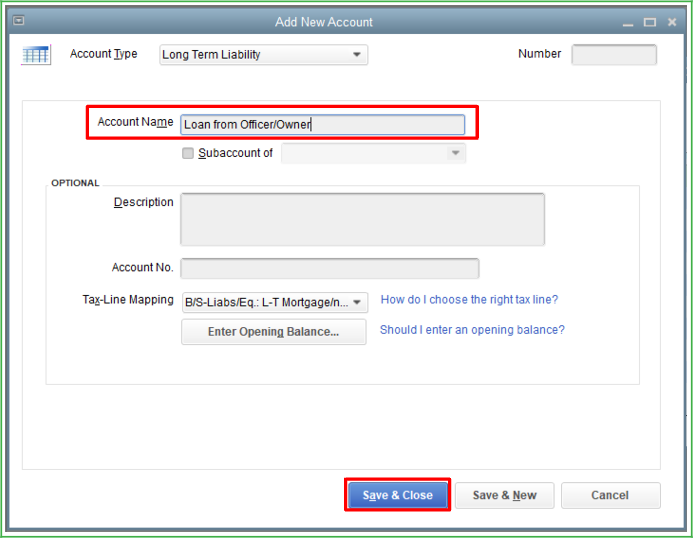Click the Tax-Line Mapping label
Viewport: 693px width, 539px height.
coord(128,300)
